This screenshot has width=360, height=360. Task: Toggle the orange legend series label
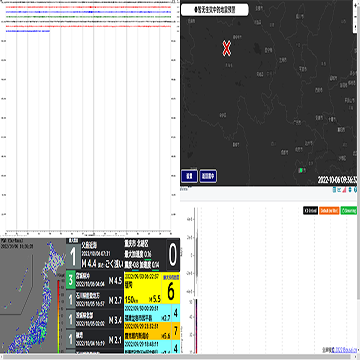click(329, 211)
